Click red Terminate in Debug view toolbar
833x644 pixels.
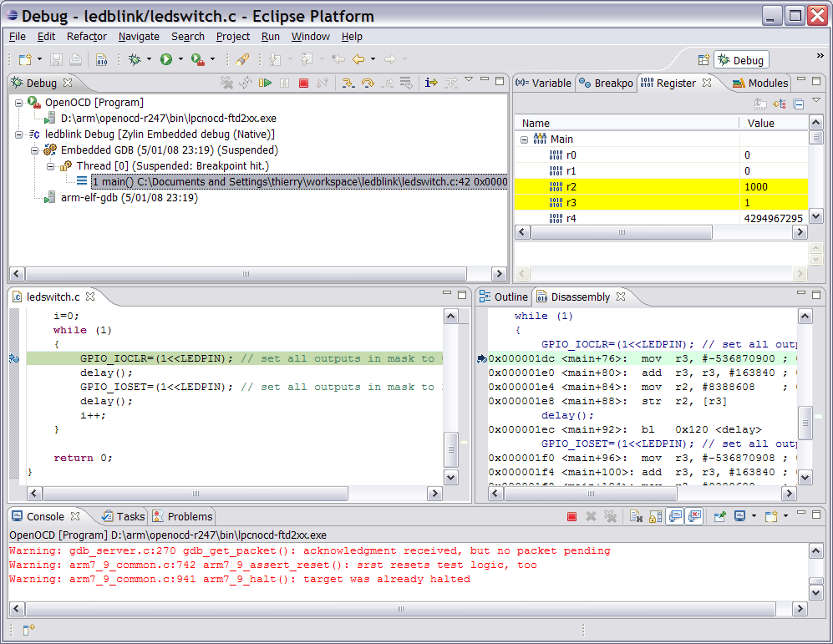click(x=303, y=83)
